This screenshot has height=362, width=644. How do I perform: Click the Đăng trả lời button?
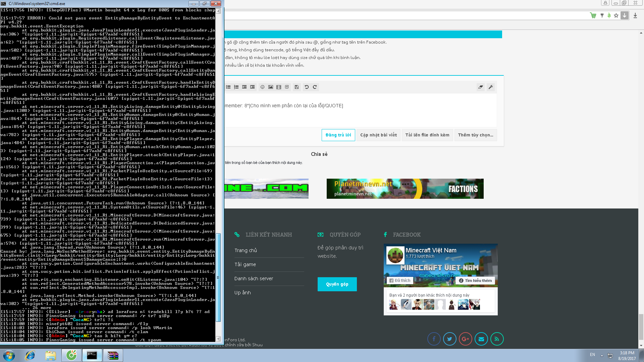pyautogui.click(x=338, y=135)
